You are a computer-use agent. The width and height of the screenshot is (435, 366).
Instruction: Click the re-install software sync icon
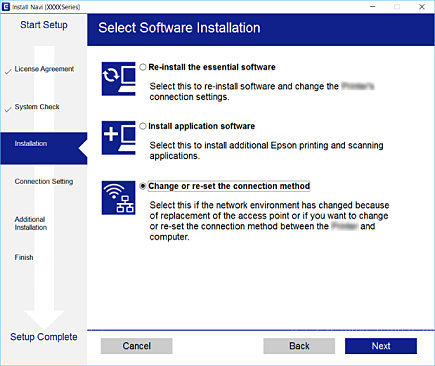pos(119,79)
